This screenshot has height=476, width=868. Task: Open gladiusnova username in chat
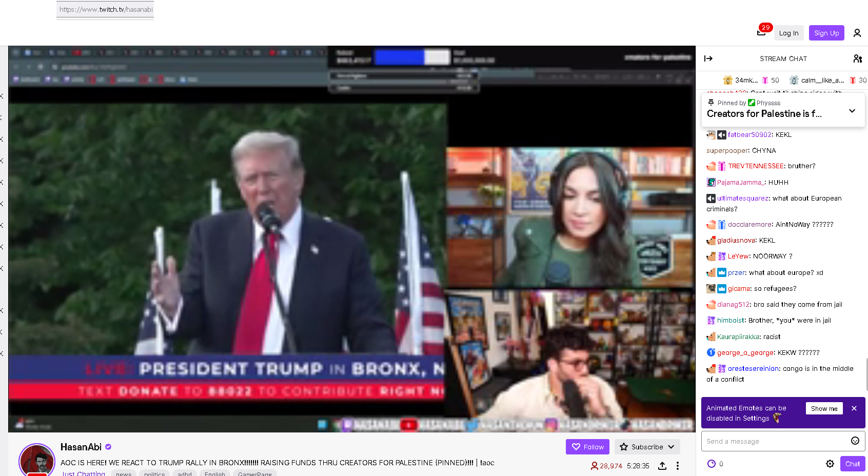(736, 240)
